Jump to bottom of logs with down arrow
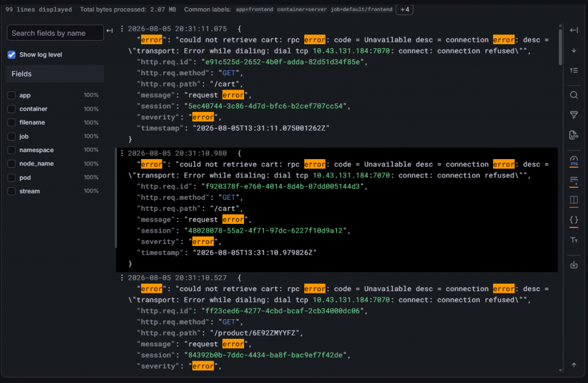Screen dimensions: 588x383 click(574, 51)
